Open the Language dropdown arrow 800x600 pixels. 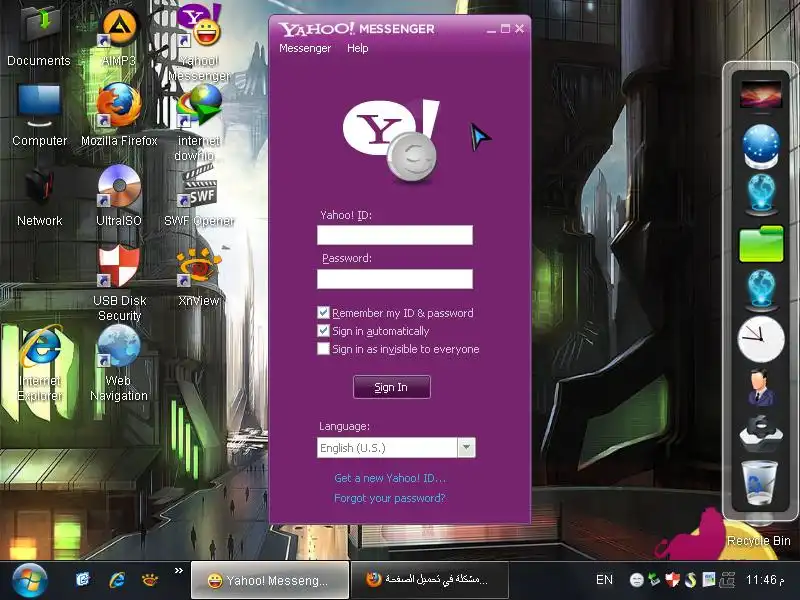click(x=466, y=447)
